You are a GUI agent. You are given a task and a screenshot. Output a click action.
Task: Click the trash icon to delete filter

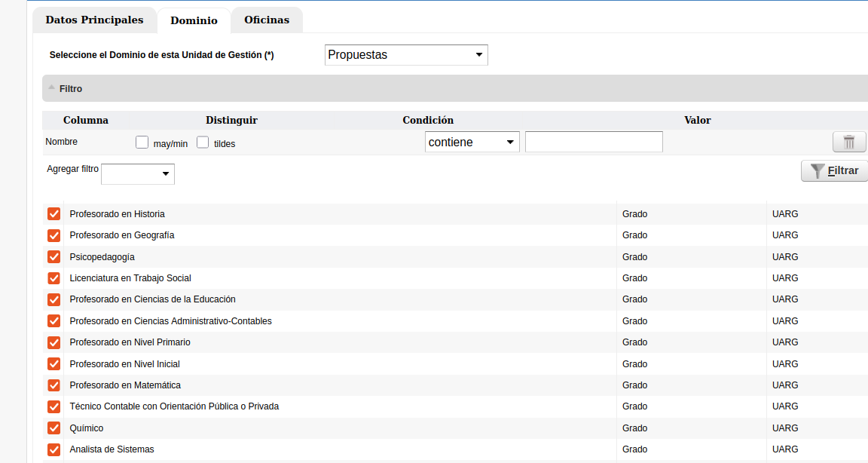click(849, 142)
